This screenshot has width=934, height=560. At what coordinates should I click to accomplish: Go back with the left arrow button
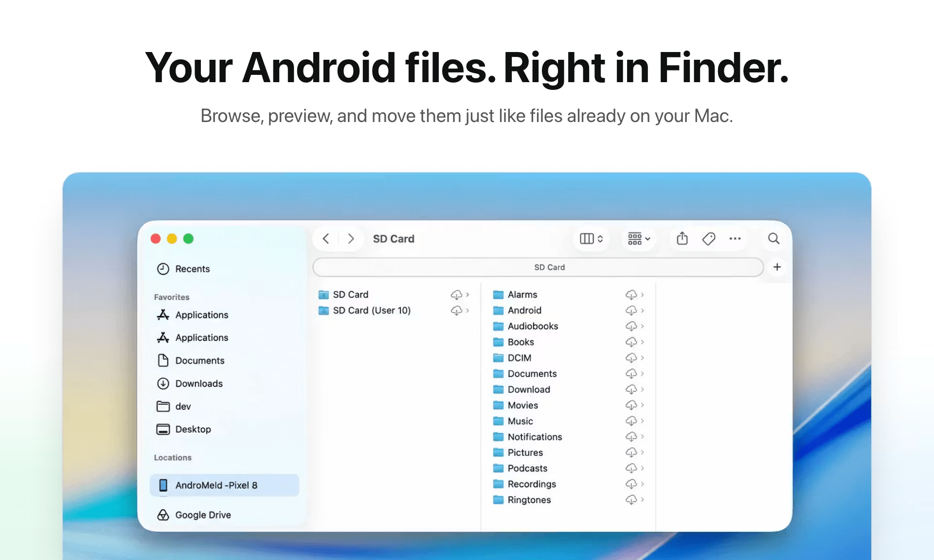pos(326,239)
